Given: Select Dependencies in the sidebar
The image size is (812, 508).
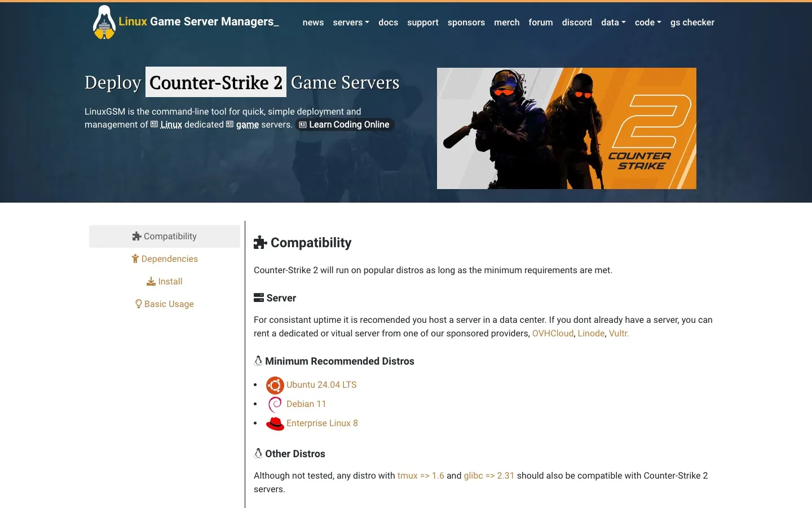Looking at the screenshot, I should click(x=165, y=259).
